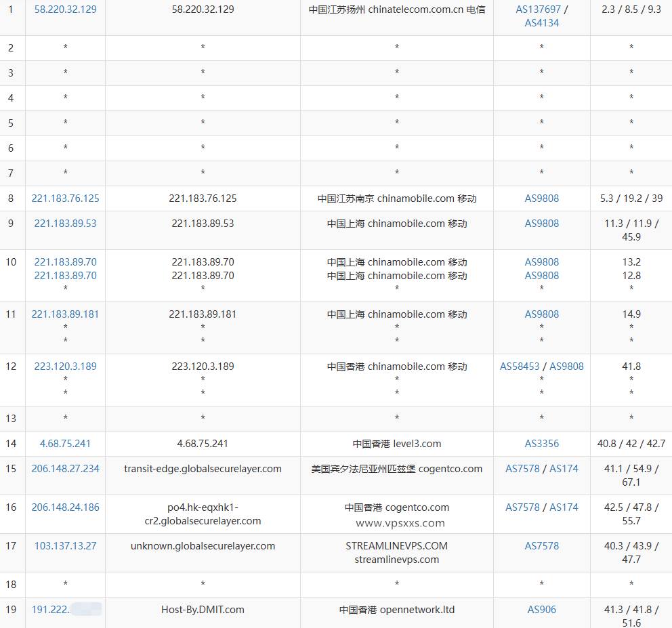Open AS9808 link in the hop 8 row

click(542, 198)
